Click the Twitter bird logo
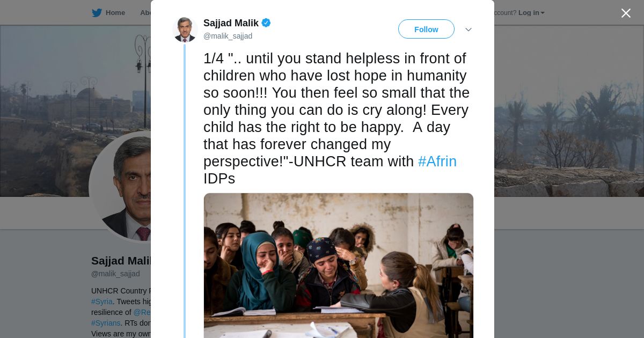 pyautogui.click(x=97, y=13)
